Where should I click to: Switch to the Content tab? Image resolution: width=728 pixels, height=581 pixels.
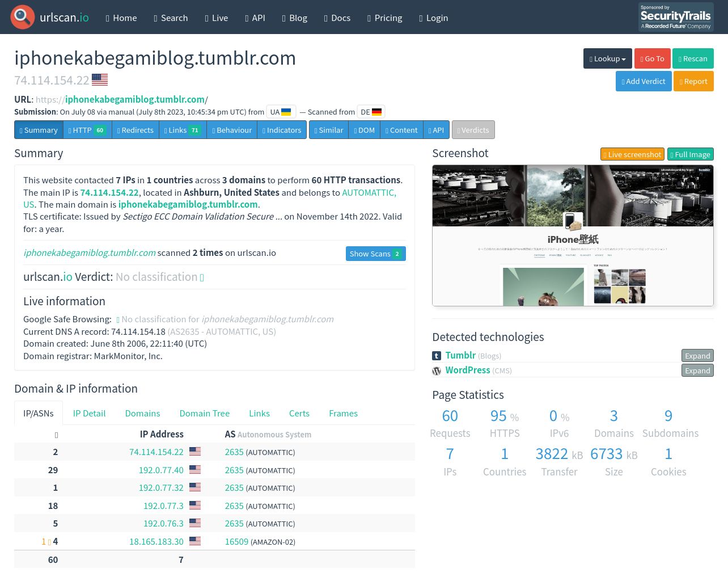(401, 130)
